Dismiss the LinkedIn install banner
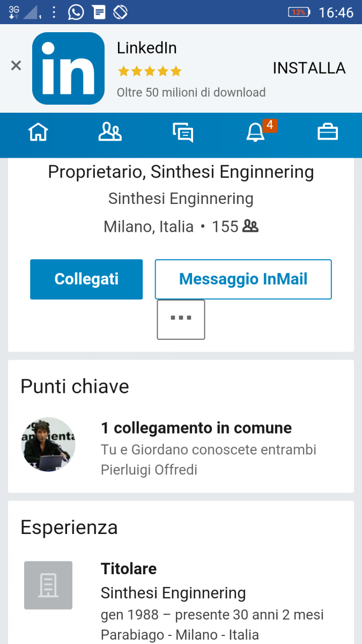Screen dimensions: 362x644 pyautogui.click(x=16, y=66)
